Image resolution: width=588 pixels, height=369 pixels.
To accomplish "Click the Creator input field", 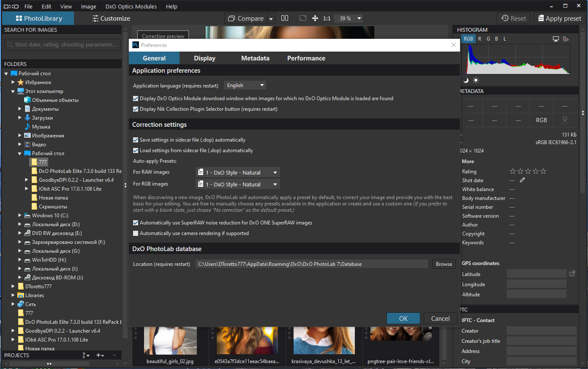I will tap(542, 331).
